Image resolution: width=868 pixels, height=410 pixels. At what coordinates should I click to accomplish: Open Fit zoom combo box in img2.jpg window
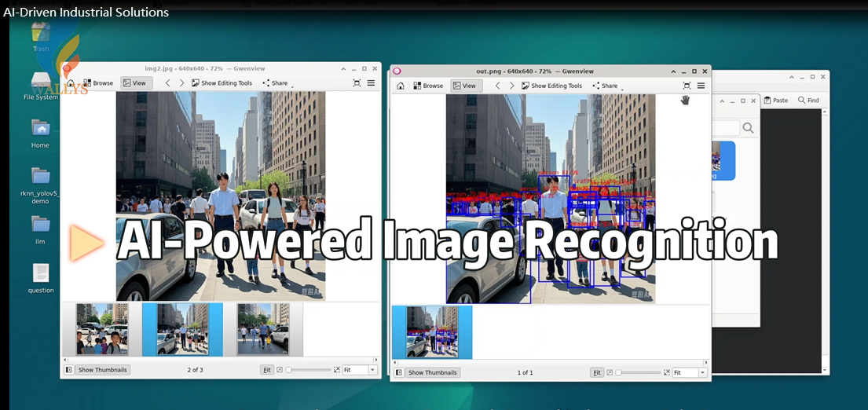pyautogui.click(x=360, y=370)
